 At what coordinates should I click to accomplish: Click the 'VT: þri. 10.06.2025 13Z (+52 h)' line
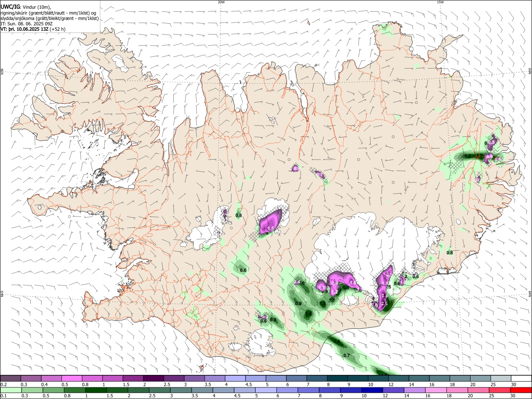click(x=33, y=30)
